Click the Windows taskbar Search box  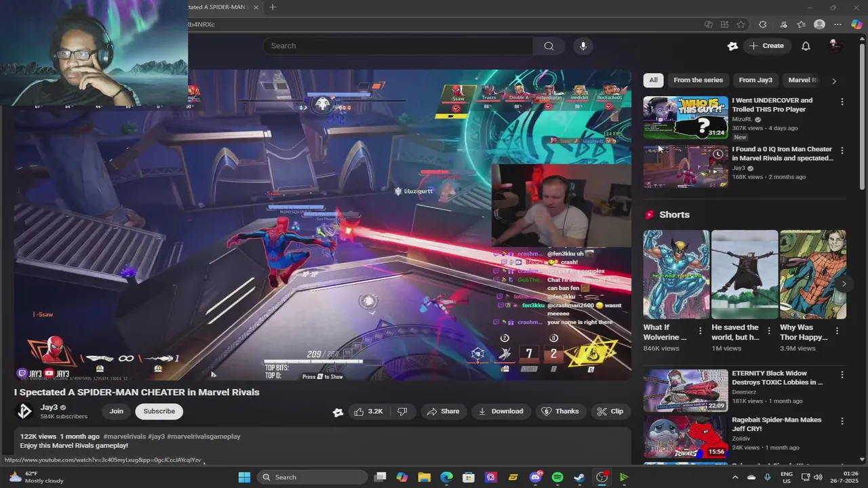point(311,477)
